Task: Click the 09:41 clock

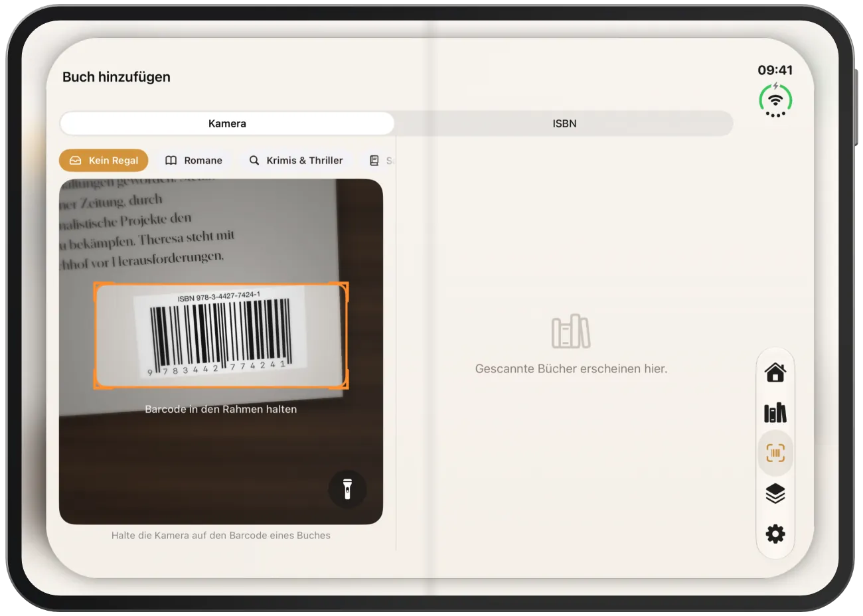Action: point(775,70)
